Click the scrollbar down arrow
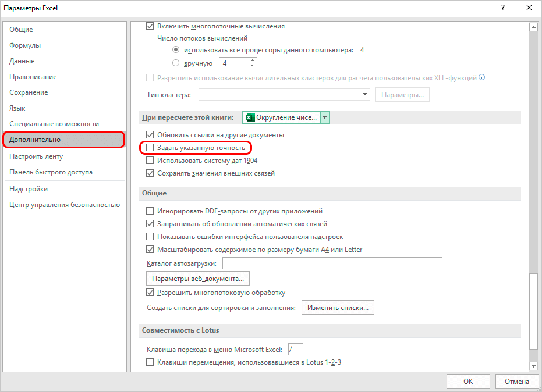This screenshot has height=392, width=542. (533, 366)
